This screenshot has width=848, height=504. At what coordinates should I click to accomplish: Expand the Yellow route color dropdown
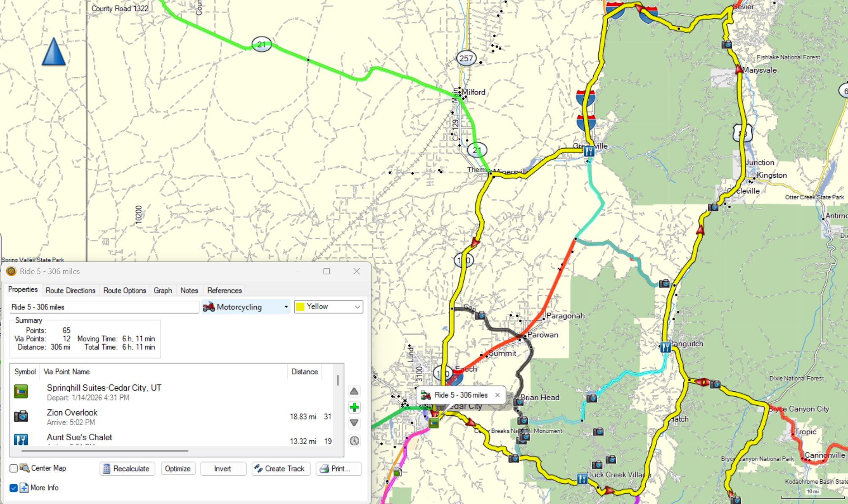click(x=357, y=307)
